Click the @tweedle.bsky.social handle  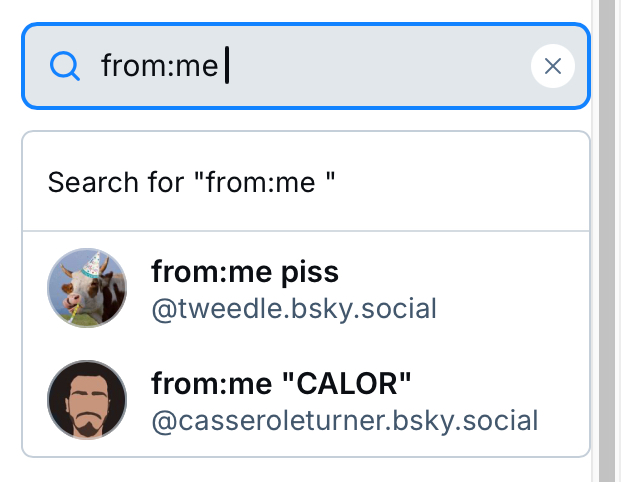[x=293, y=308]
